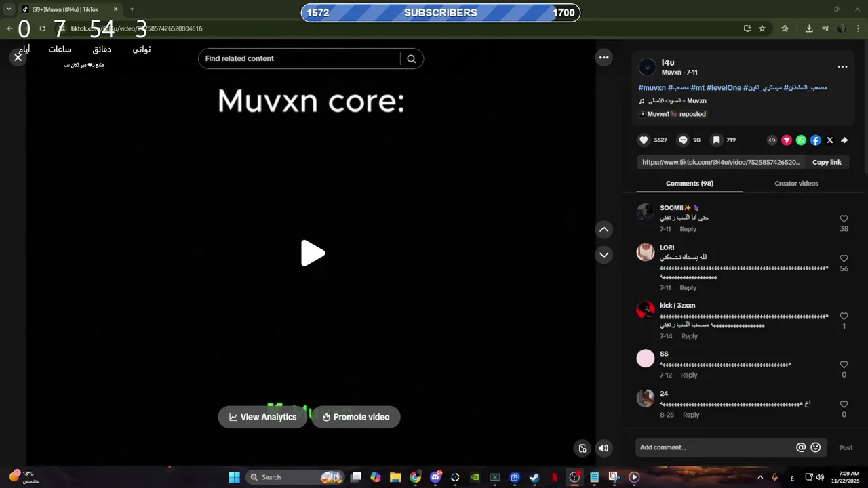Viewport: 868px width, 488px height.
Task: Go to the previous video arrow
Action: click(604, 230)
